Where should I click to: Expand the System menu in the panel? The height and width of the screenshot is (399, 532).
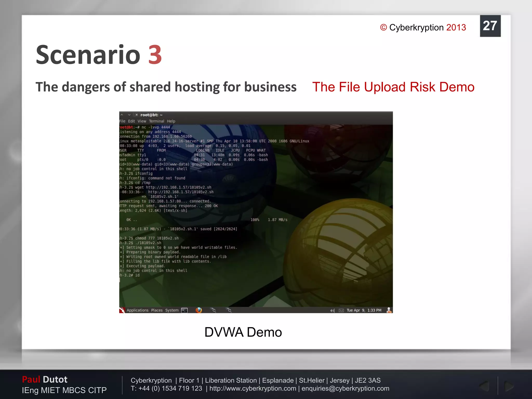pos(172,310)
